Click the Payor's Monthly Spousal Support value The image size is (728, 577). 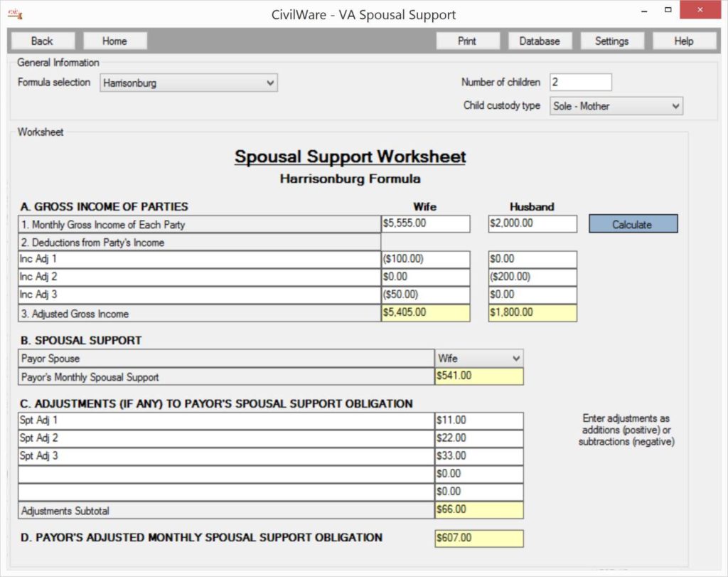click(478, 376)
